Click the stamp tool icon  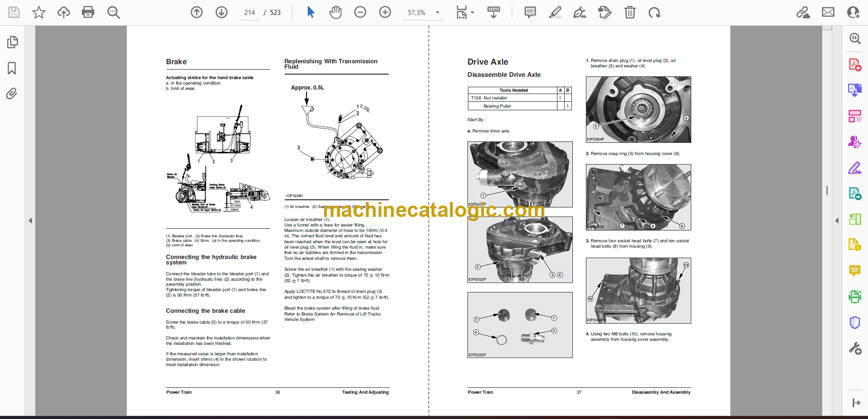coord(604,12)
